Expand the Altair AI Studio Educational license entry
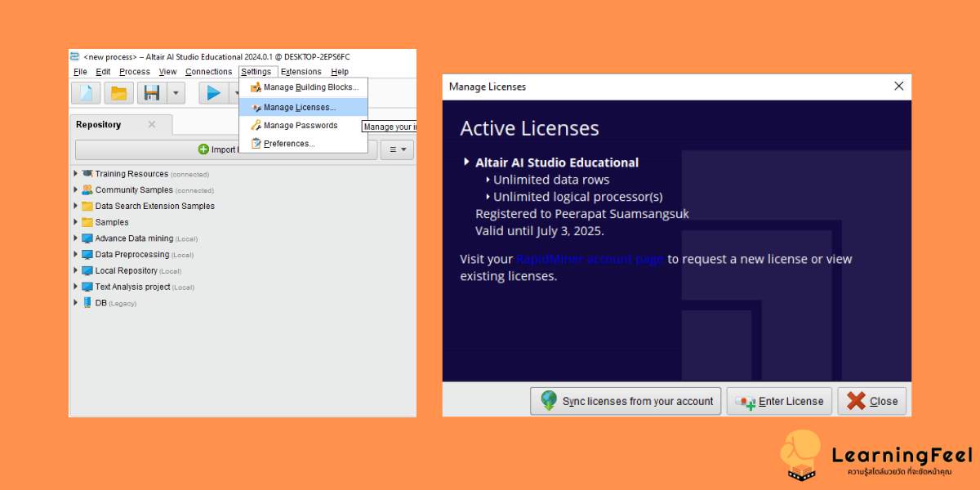The image size is (980, 490). coord(466,163)
